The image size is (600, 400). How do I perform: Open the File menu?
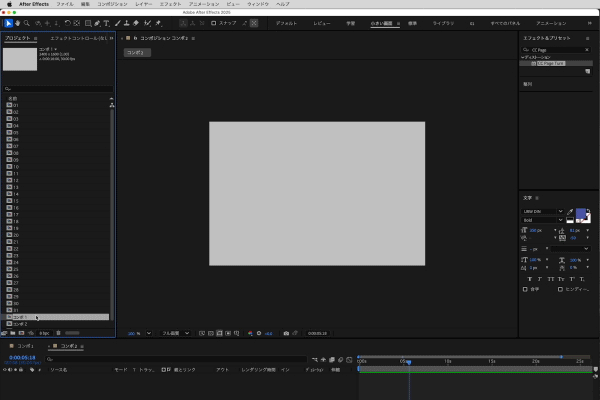65,4
